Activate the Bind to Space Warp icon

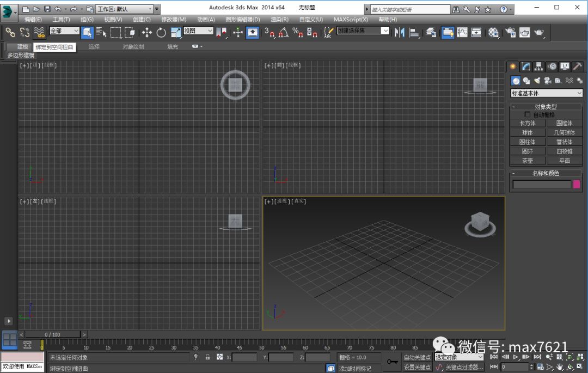pos(39,33)
